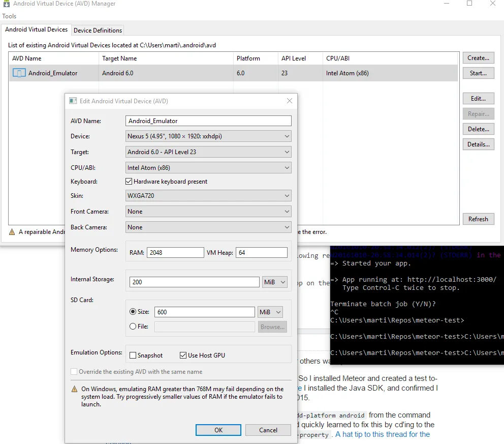Open the Device dropdown showing Nexus 5
The image size is (504, 444).
pyautogui.click(x=208, y=136)
